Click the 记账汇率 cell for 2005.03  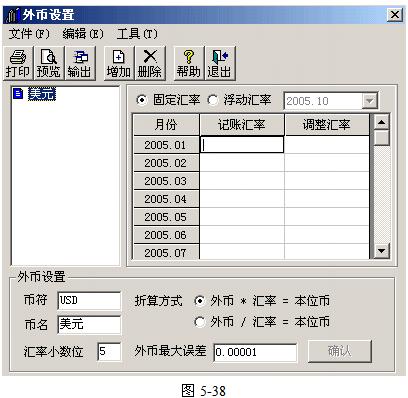pos(242,181)
